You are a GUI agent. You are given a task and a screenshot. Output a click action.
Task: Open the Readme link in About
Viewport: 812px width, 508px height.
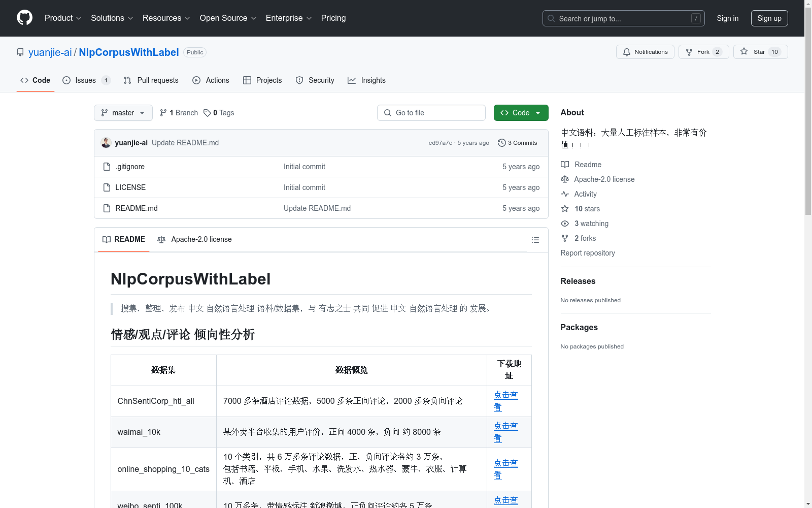tap(581, 165)
